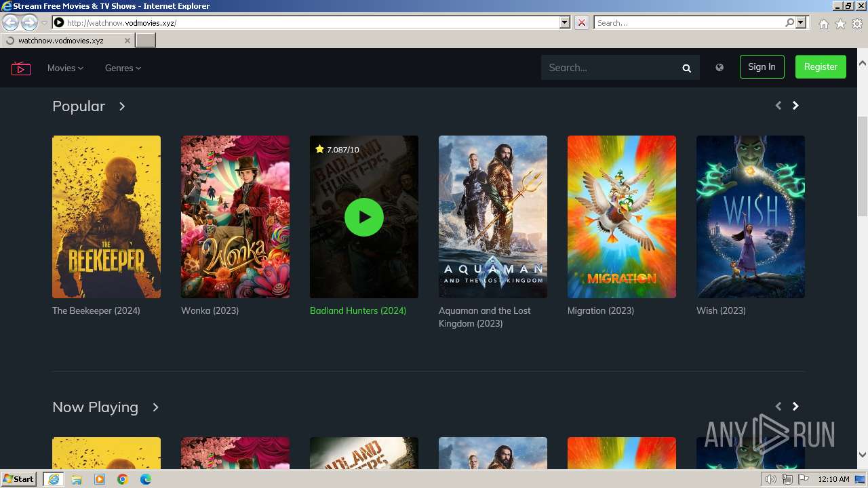Open The Beekeeper poster in Popular
Screen dimensions: 868x488
(x=106, y=217)
